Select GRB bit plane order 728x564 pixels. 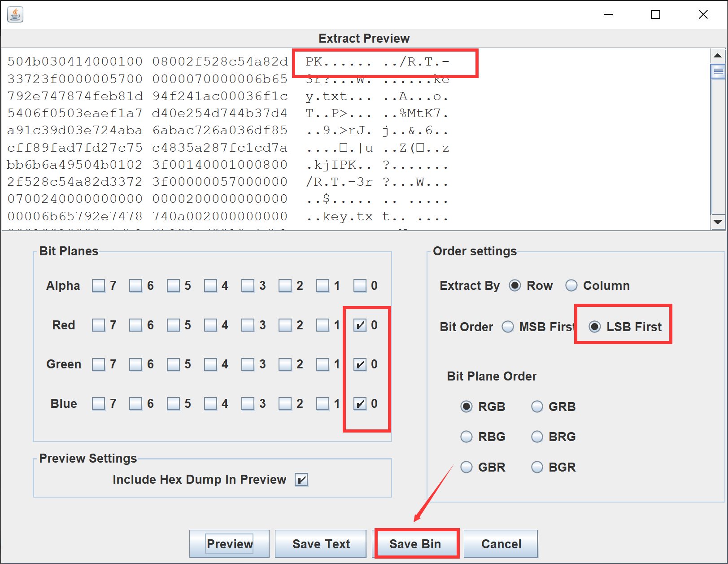pyautogui.click(x=537, y=407)
